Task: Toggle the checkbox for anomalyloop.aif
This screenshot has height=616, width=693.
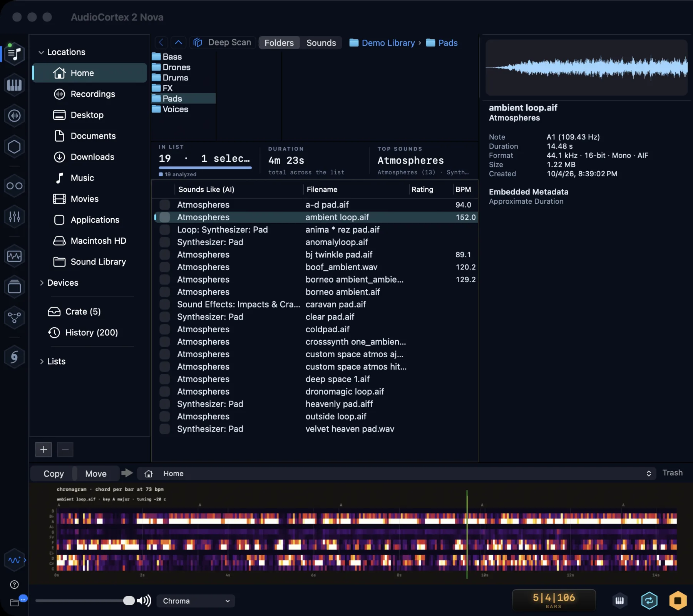Action: click(165, 242)
